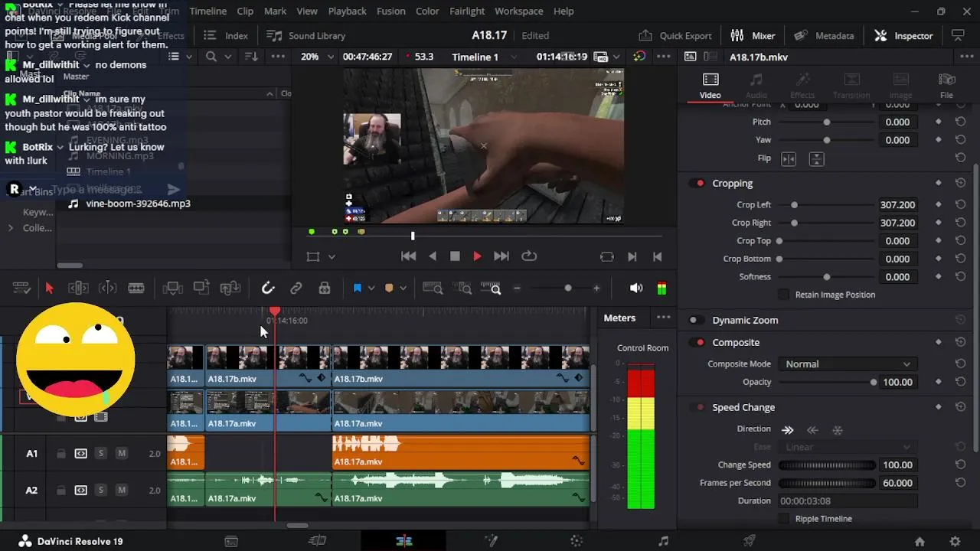Click the Full Extent Zoom icon

click(x=433, y=289)
